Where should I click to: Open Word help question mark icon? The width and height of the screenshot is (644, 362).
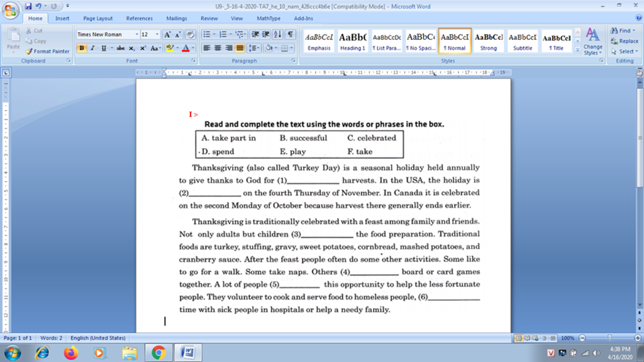639,18
